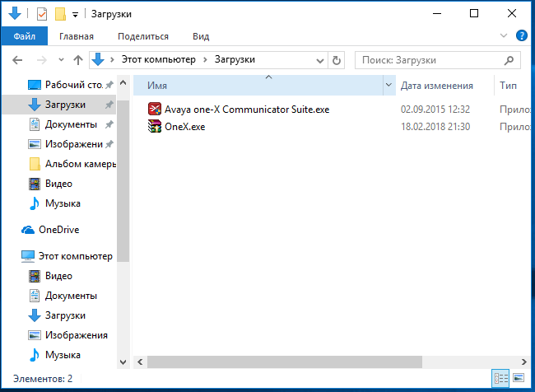535x392 pixels.
Task: Click Загрузки breadcrumb in address bar
Action: [235, 59]
